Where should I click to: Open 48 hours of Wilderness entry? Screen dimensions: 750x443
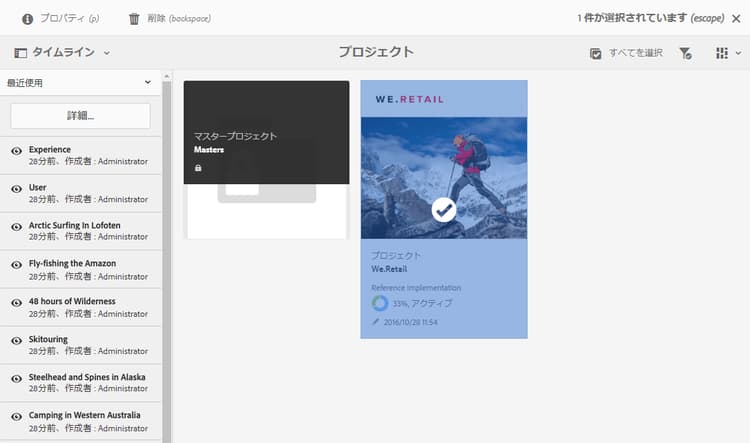click(80, 307)
